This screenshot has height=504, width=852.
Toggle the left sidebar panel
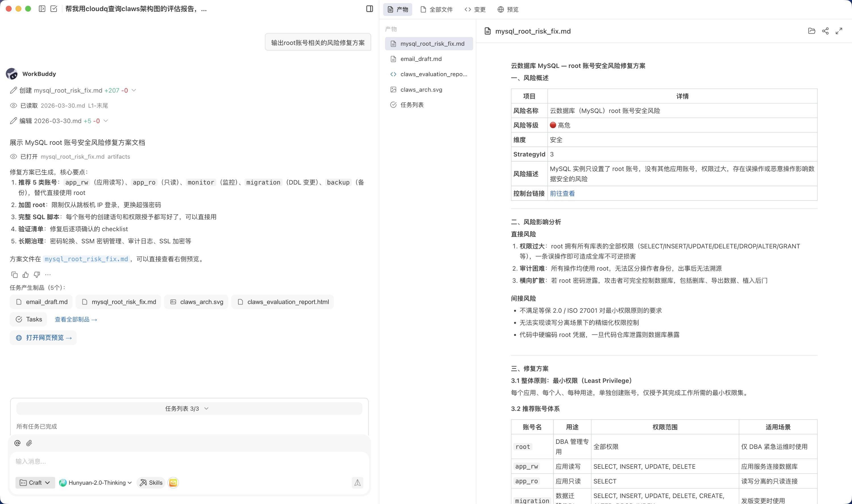(42, 9)
